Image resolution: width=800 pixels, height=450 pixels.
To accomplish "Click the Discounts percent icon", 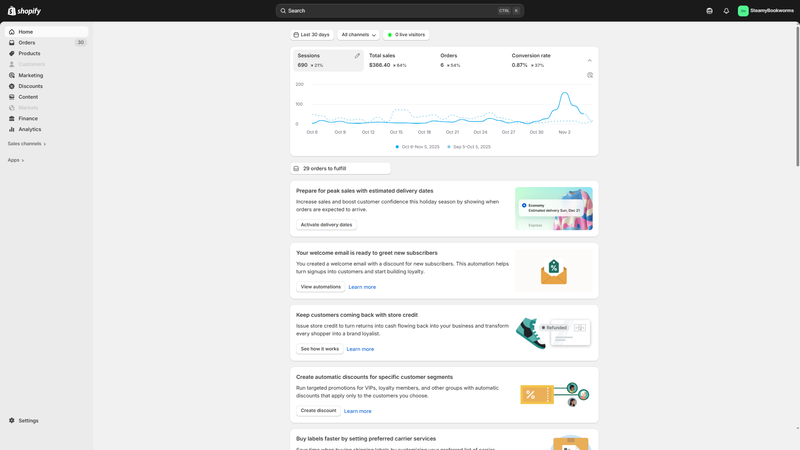I will coord(12,86).
